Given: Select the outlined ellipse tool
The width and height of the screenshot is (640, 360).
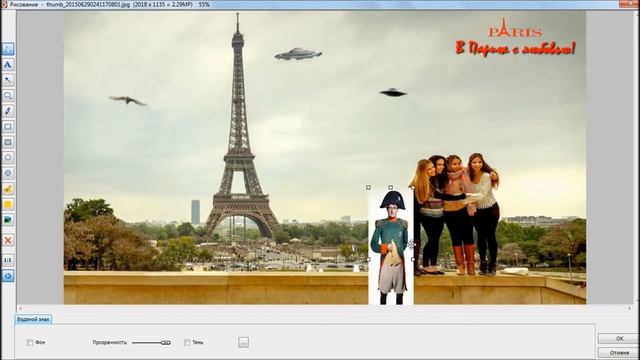Looking at the screenshot, I should tap(8, 158).
